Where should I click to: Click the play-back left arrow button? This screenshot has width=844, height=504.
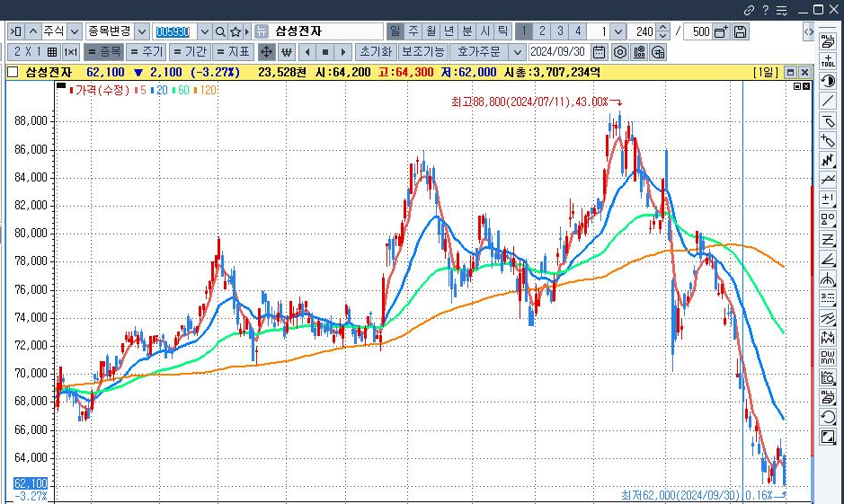tap(307, 52)
